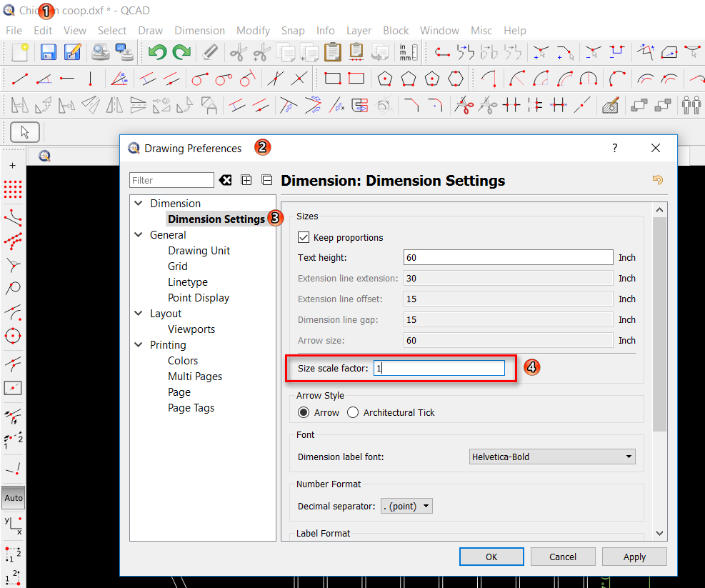The image size is (705, 588).
Task: Click the Save file icon
Action: tap(49, 52)
